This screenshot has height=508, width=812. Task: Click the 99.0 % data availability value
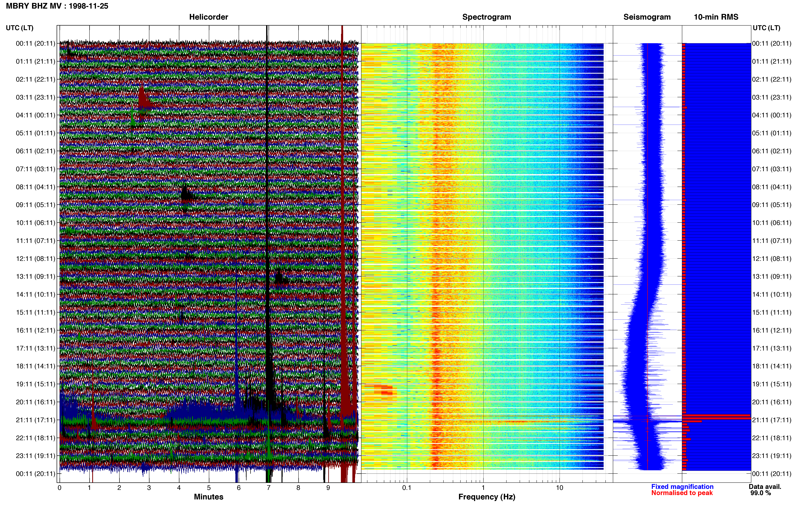761,493
